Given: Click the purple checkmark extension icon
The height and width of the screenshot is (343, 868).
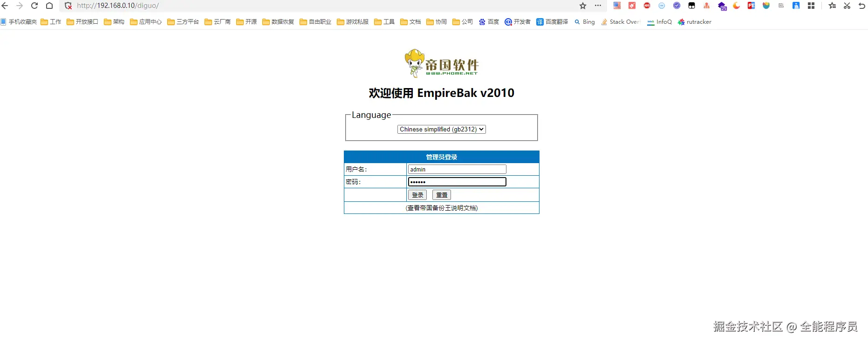Looking at the screenshot, I should click(677, 6).
